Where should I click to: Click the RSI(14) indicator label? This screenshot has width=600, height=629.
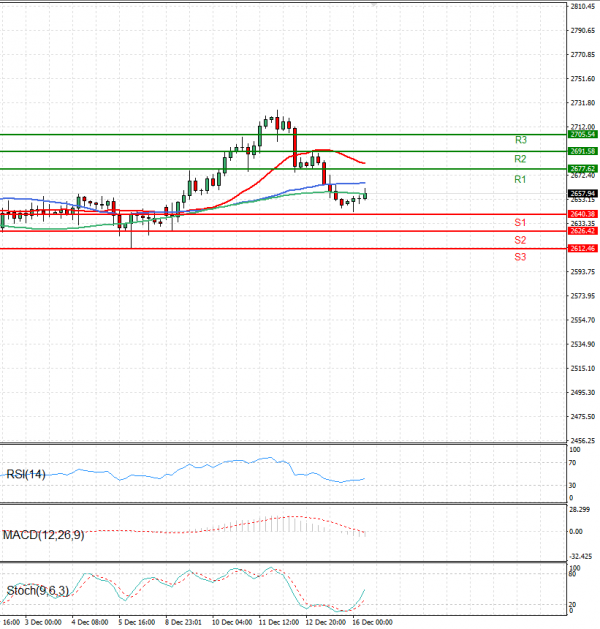26,475
